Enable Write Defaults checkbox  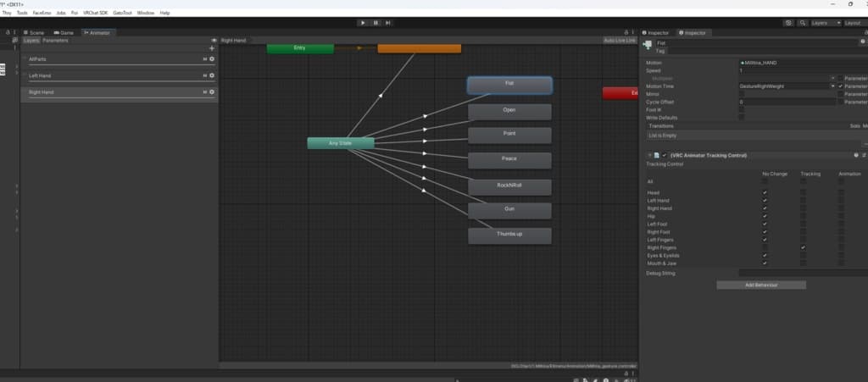point(742,118)
